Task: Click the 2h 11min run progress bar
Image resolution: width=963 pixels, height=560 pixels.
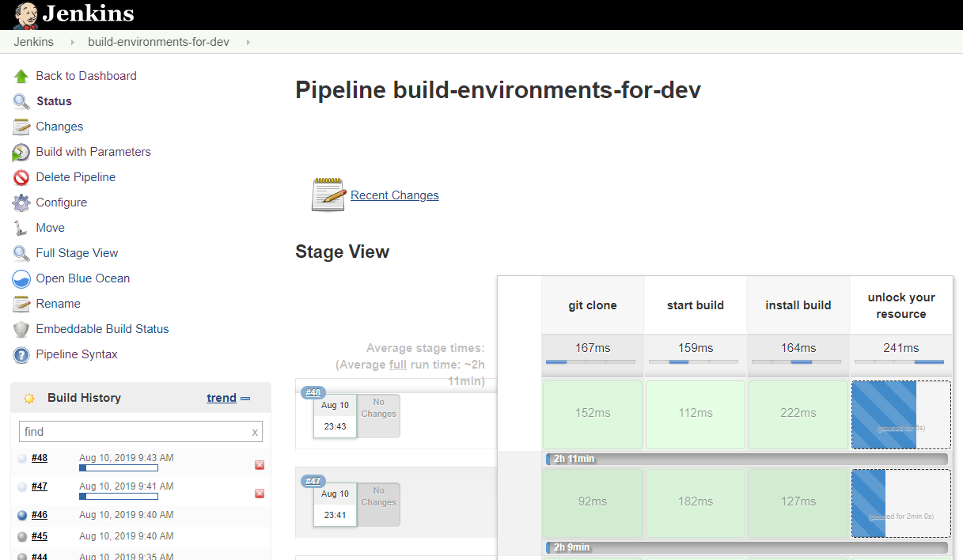Action: pyautogui.click(x=747, y=459)
